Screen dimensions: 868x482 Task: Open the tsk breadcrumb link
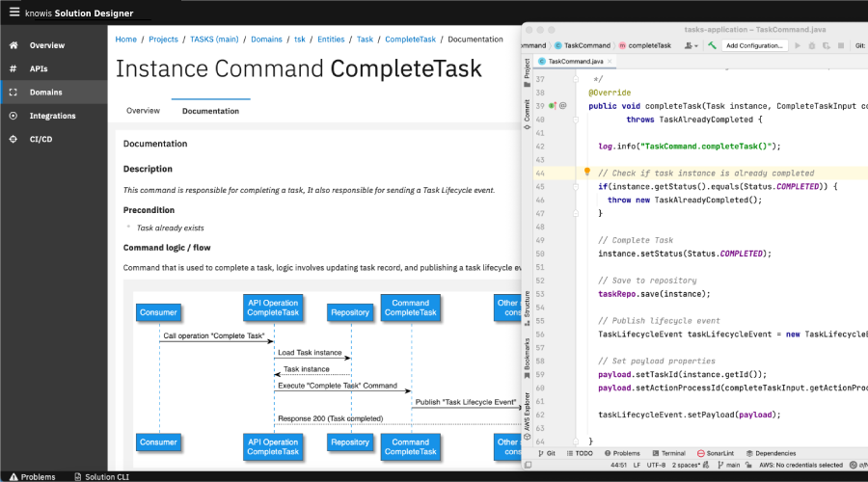(x=300, y=40)
